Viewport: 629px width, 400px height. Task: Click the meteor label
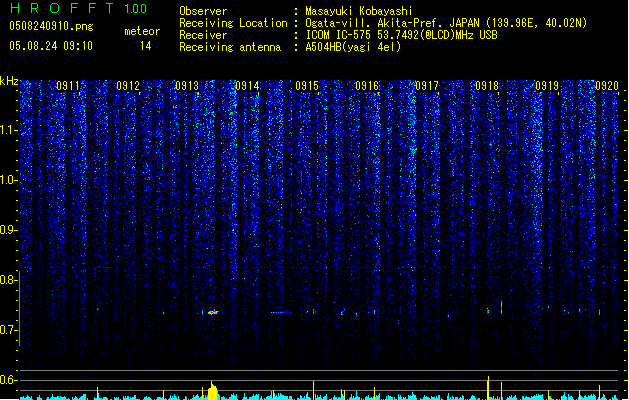tap(142, 31)
